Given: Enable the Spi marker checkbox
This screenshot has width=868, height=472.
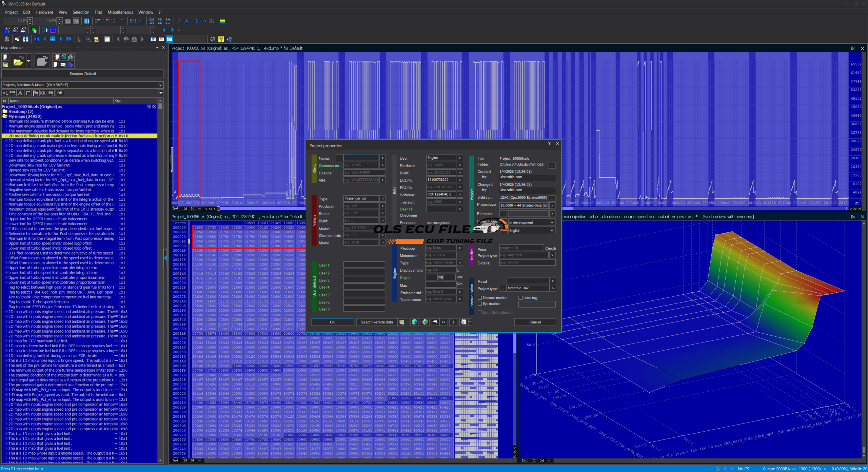Looking at the screenshot, I should (480, 304).
